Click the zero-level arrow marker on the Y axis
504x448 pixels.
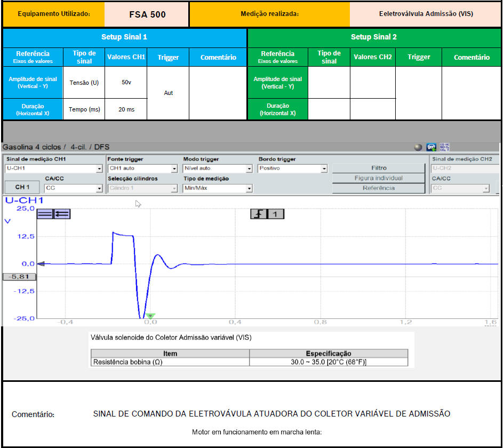40,263
